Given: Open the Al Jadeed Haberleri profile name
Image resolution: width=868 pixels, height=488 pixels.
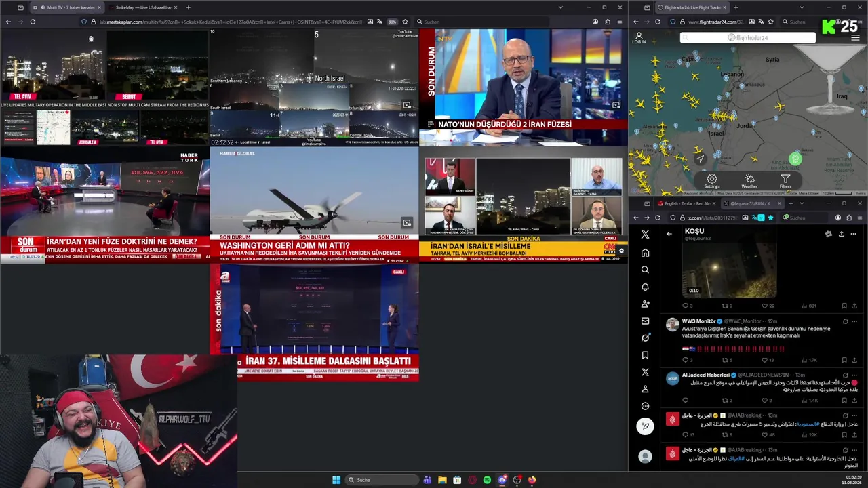Looking at the screenshot, I should [x=706, y=375].
